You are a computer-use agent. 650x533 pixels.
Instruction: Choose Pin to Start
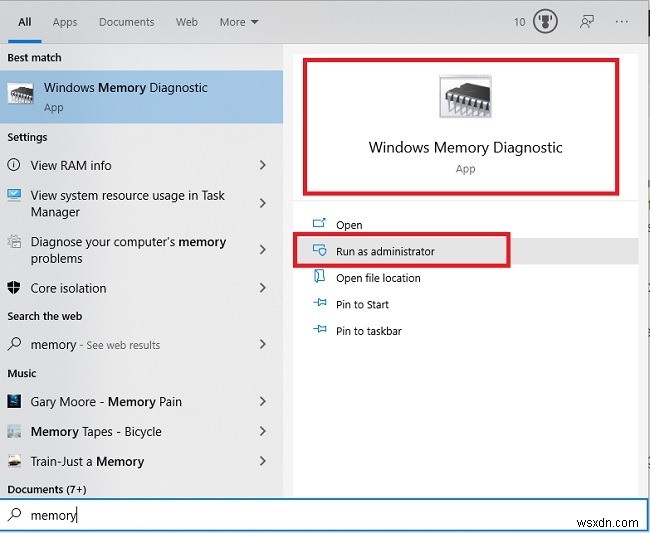[465, 304]
